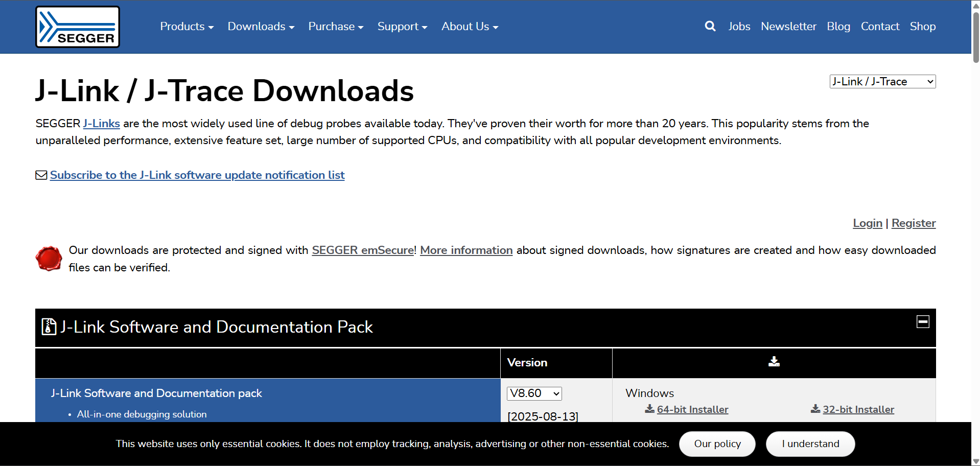Screen dimensions: 980x466
Task: Open the J-Link / J-Trace product selector
Action: (882, 81)
